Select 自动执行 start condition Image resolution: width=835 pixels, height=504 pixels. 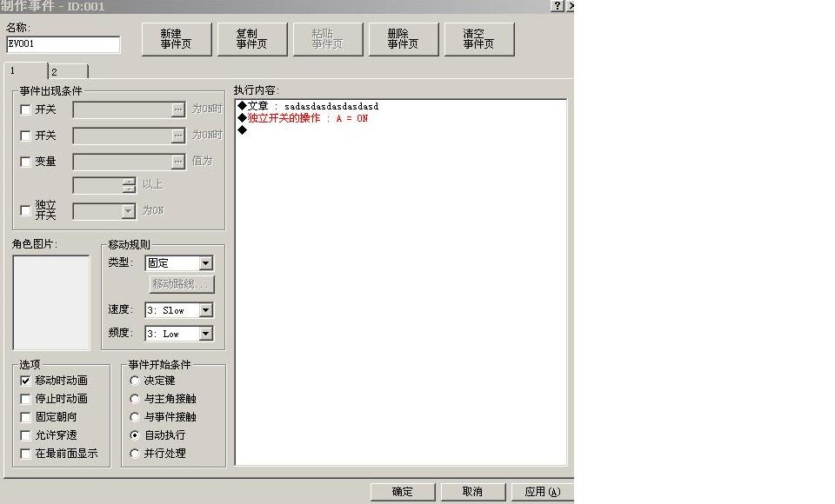click(135, 435)
